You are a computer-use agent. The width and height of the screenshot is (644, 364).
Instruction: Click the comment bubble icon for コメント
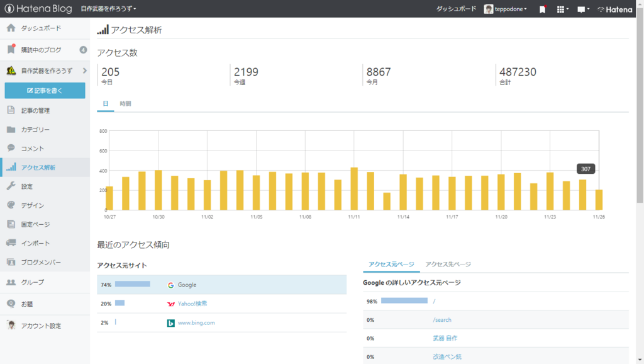pyautogui.click(x=11, y=148)
